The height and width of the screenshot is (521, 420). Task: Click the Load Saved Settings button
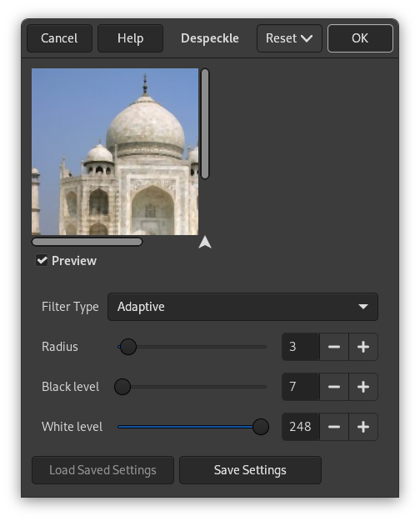[x=102, y=470]
